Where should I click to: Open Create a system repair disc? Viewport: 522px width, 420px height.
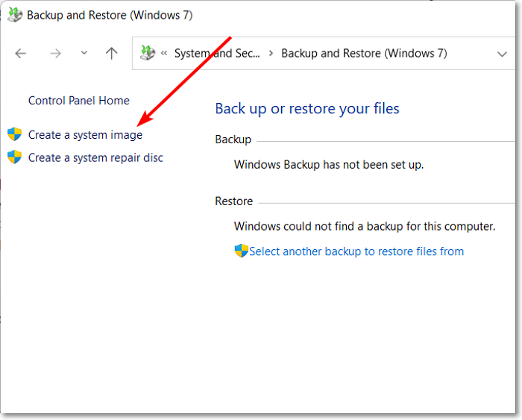click(95, 157)
